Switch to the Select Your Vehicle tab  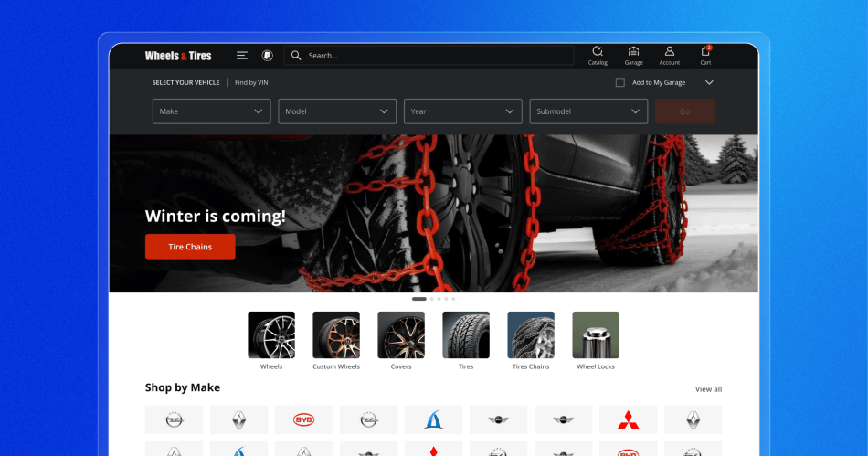186,82
